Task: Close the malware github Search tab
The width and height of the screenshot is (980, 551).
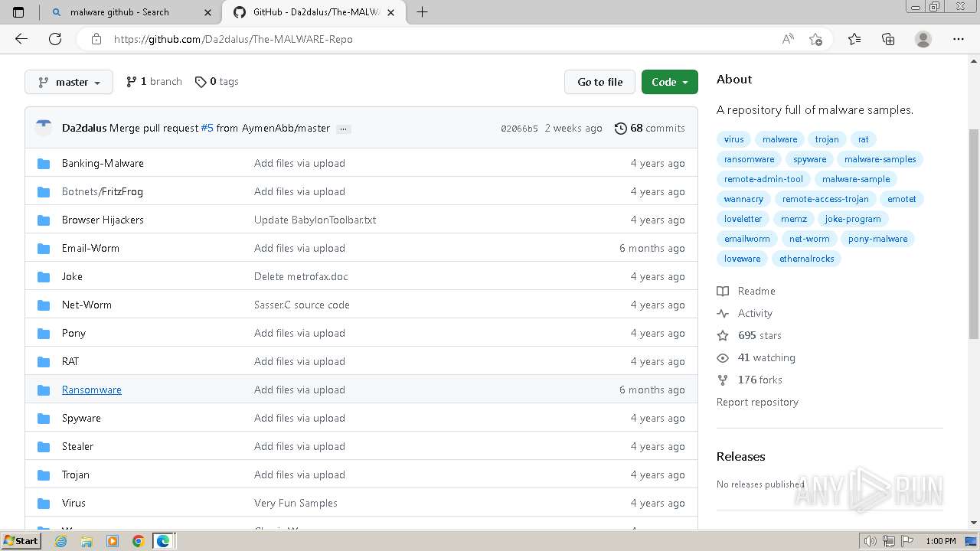Action: coord(207,12)
